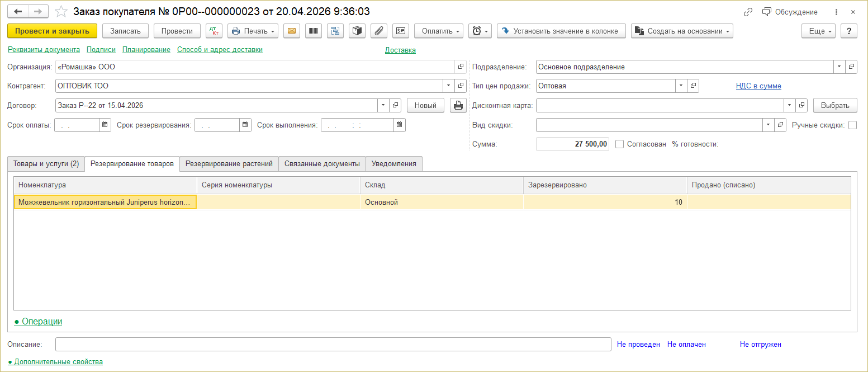The image size is (868, 372).
Task: Click the Дт/Кт postings icon
Action: coord(214,31)
